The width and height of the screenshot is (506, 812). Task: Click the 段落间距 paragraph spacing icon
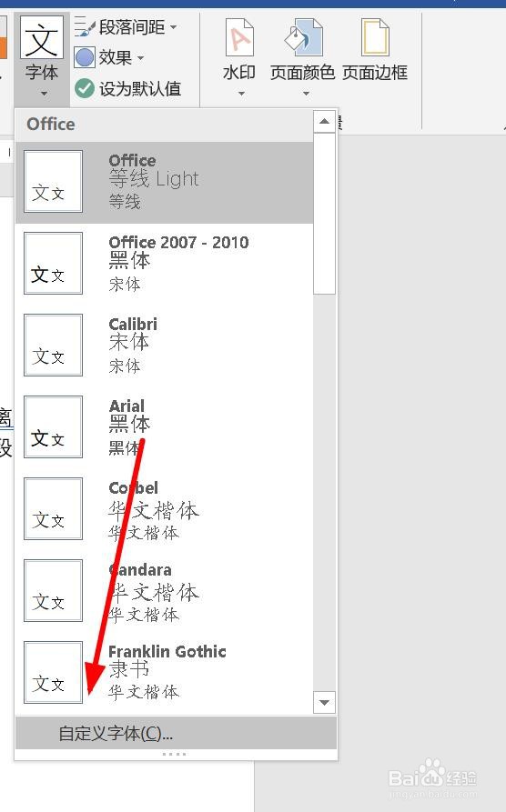coord(85,26)
